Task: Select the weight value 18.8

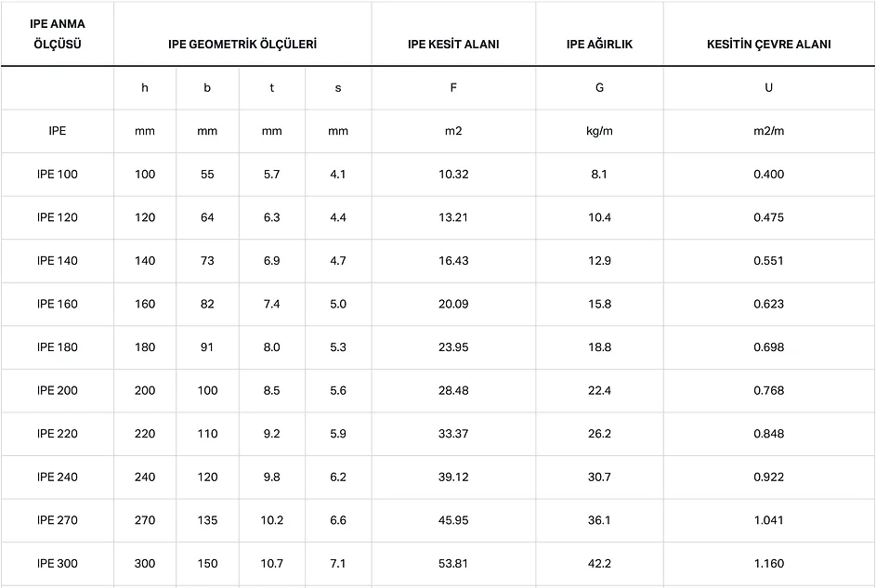Action: coord(599,347)
